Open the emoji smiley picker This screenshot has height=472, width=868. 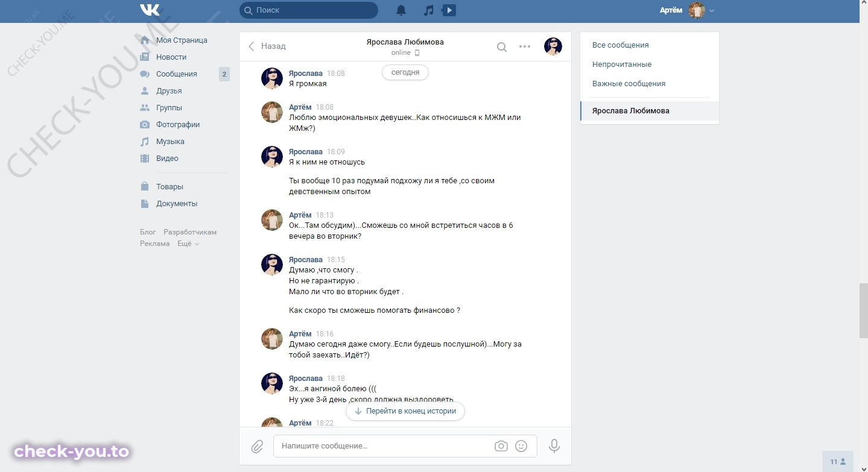(522, 446)
